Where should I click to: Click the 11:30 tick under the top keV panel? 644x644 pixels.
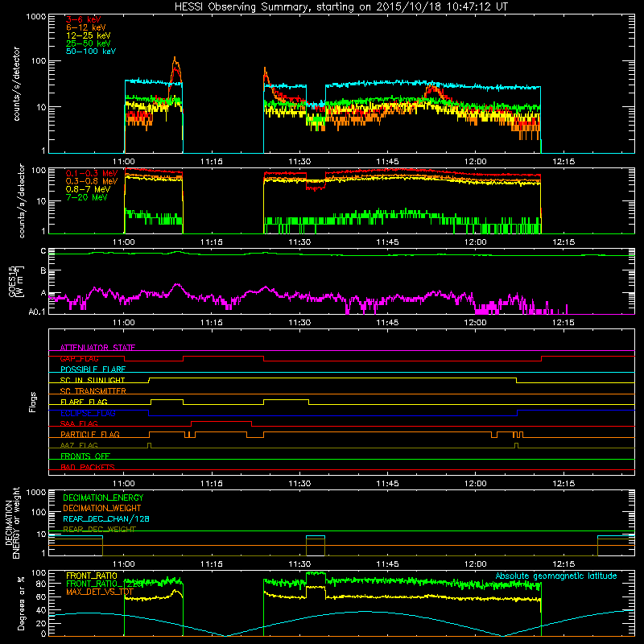click(x=299, y=162)
